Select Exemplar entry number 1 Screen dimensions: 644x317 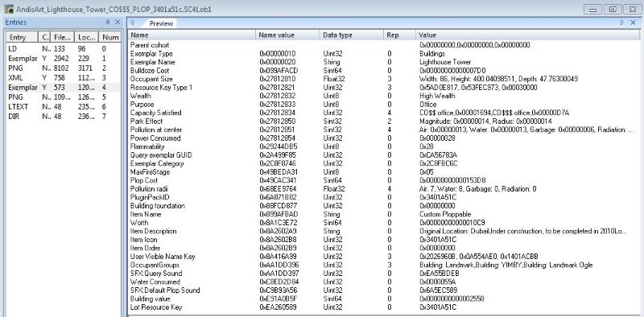[x=64, y=58]
